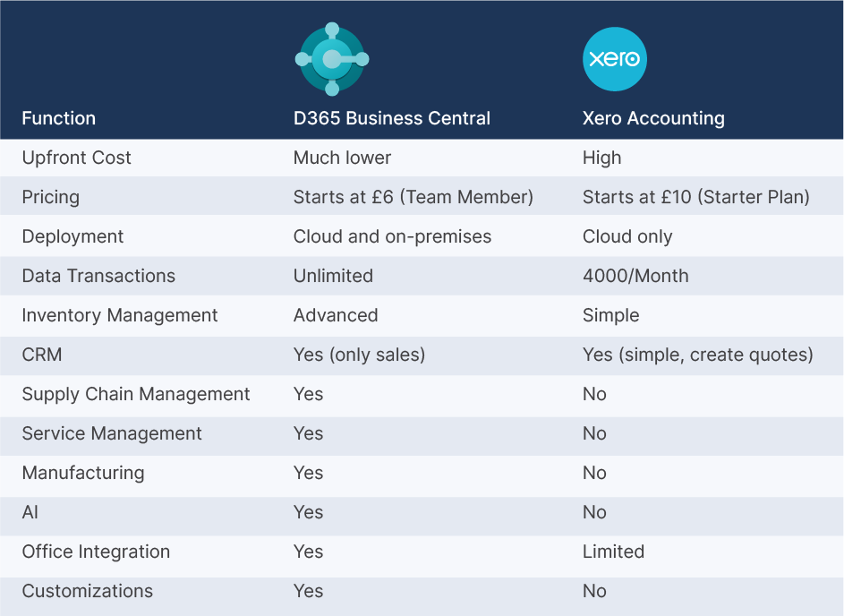Select the "Function" column header

tap(59, 118)
